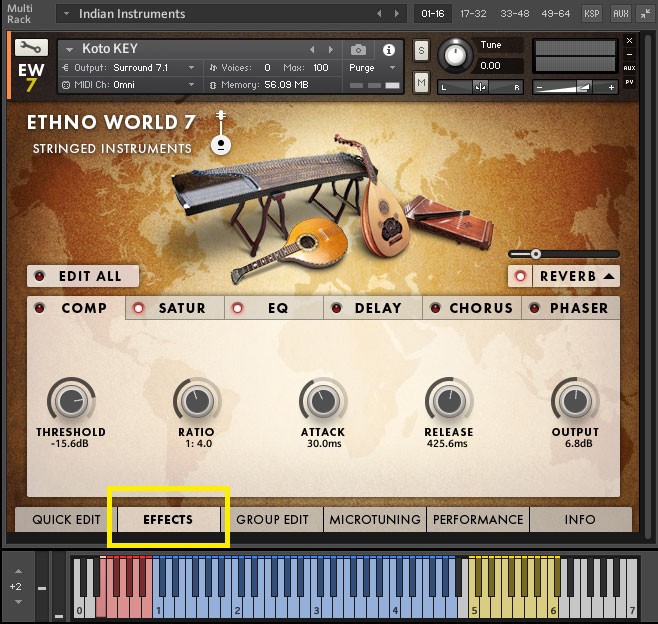This screenshot has height=624, width=658.
Task: Switch to QUICK EDIT page
Action: click(x=66, y=520)
